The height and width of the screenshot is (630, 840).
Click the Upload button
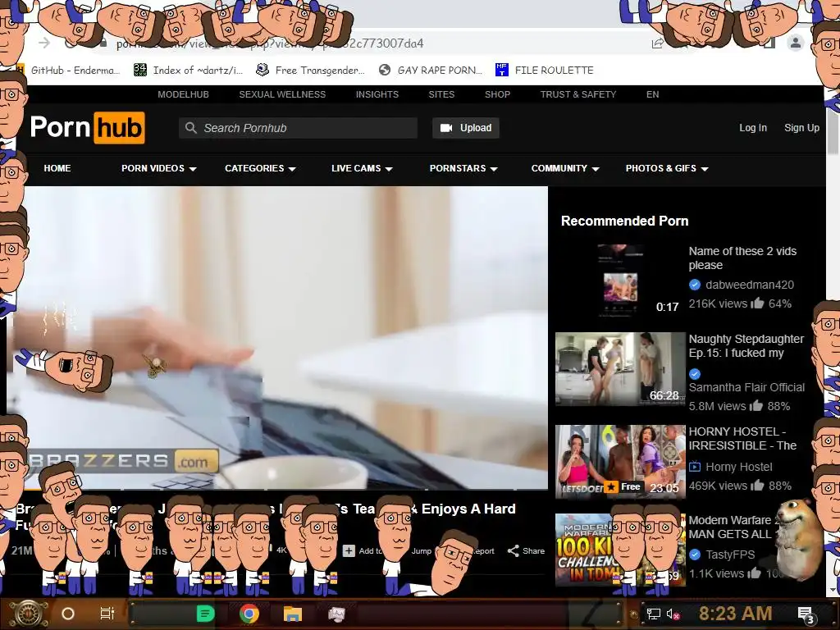pyautogui.click(x=466, y=128)
